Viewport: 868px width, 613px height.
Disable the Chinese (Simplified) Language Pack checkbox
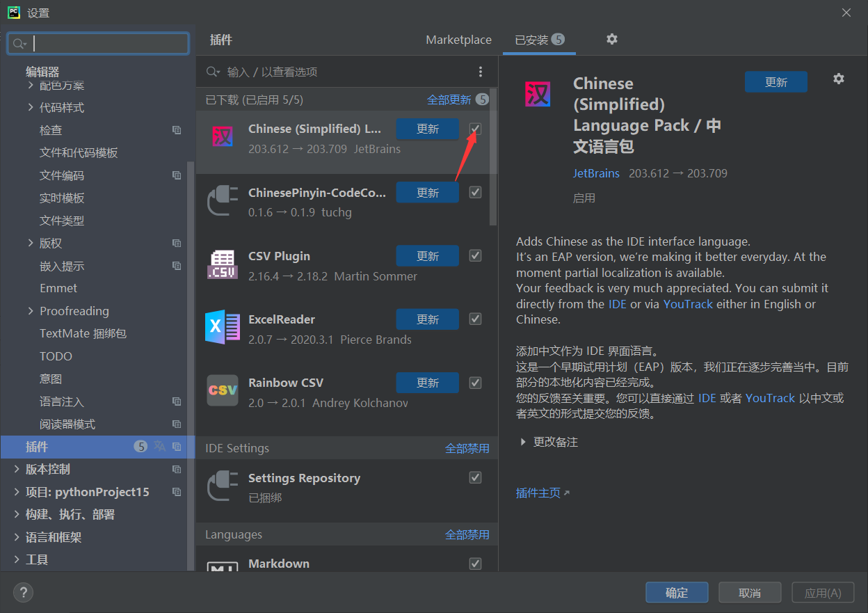point(476,129)
